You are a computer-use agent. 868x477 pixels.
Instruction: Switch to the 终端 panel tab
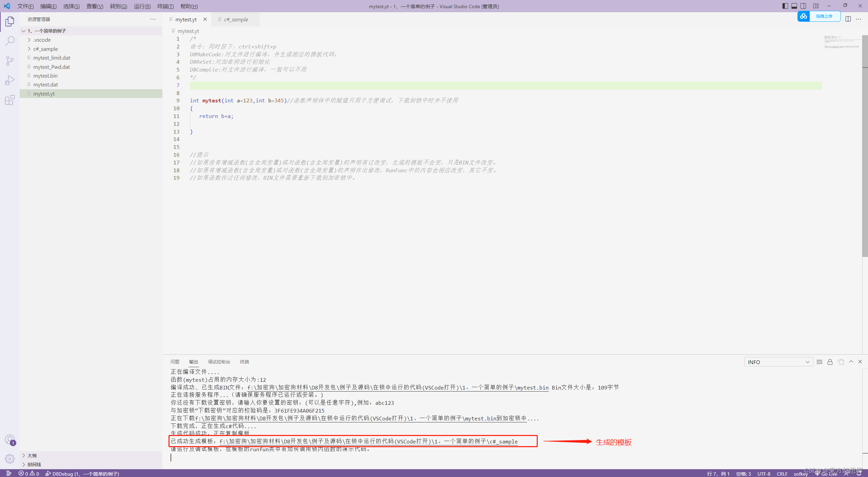tap(244, 362)
